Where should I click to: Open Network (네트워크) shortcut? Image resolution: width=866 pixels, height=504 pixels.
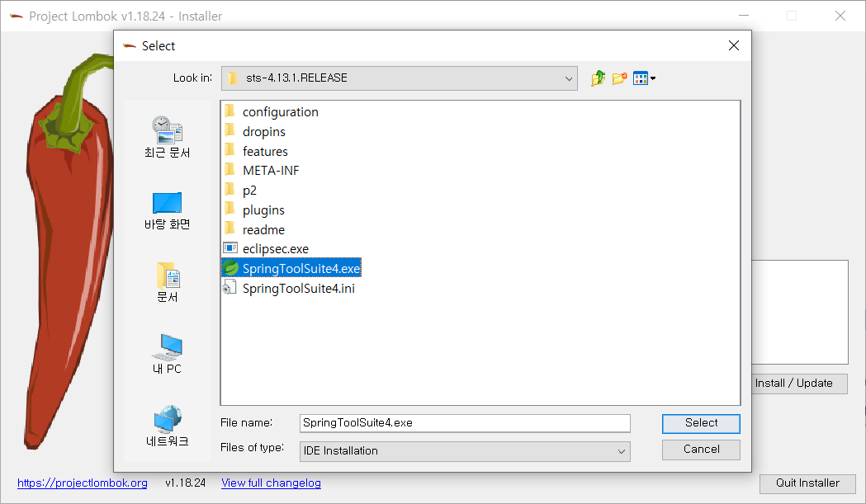point(168,426)
